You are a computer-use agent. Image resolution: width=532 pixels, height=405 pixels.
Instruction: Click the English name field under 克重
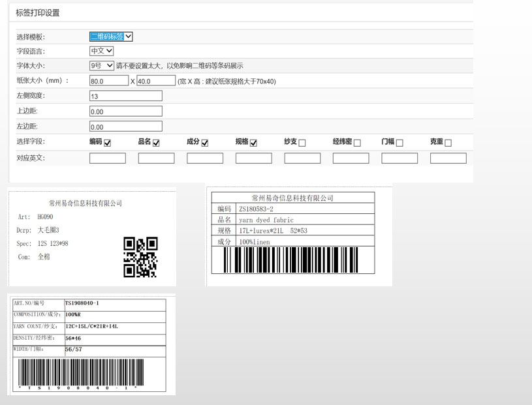[448, 158]
